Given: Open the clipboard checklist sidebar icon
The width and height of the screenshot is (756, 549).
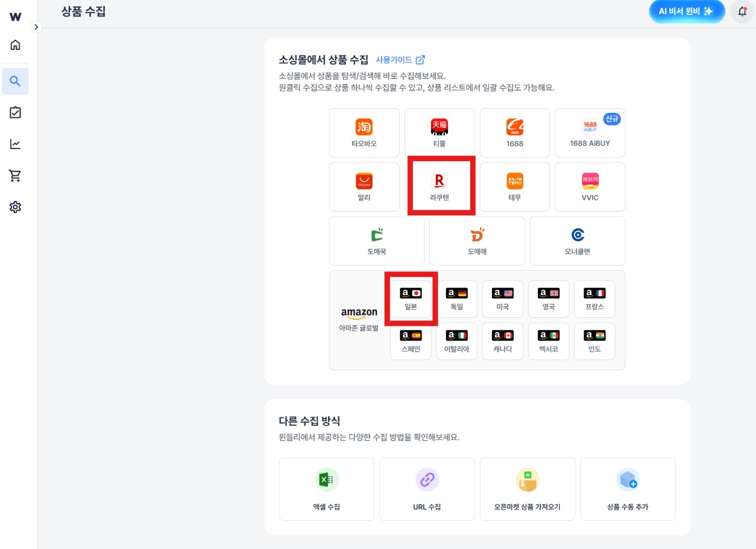Looking at the screenshot, I should pyautogui.click(x=15, y=112).
